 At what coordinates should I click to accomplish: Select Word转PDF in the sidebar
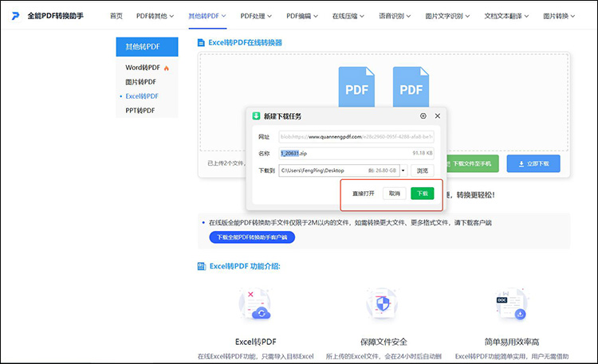click(x=144, y=68)
